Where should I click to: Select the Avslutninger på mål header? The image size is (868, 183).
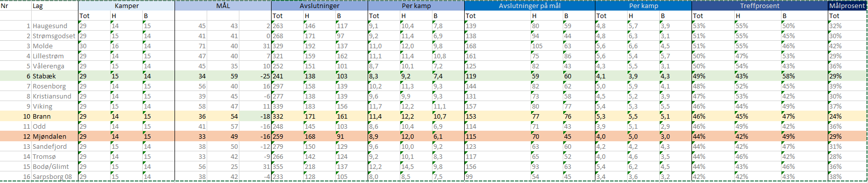(x=530, y=6)
